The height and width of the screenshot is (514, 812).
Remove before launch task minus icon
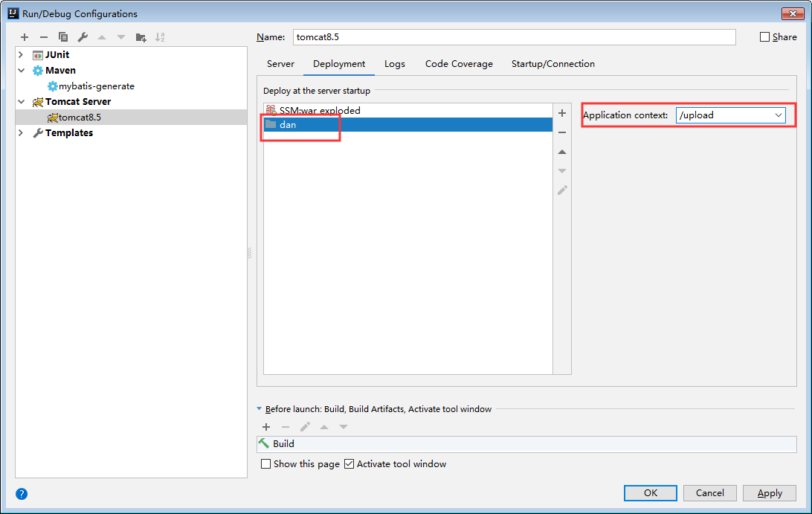[286, 427]
